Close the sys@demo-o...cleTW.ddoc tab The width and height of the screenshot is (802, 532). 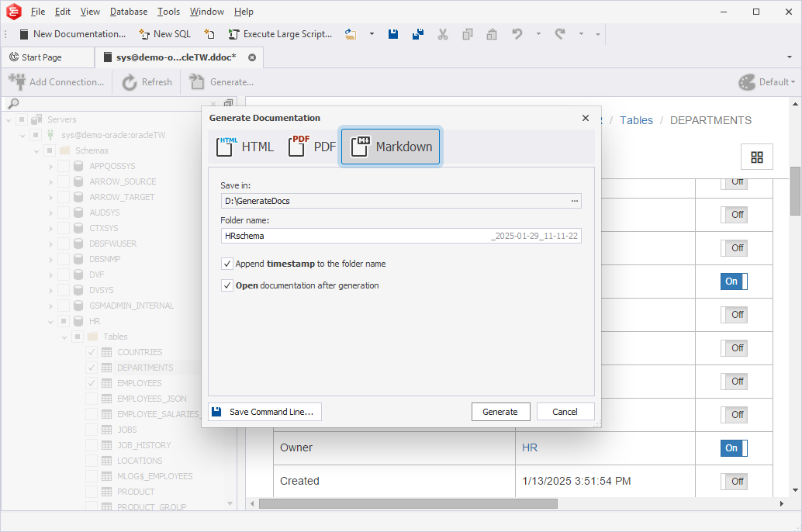tap(252, 57)
